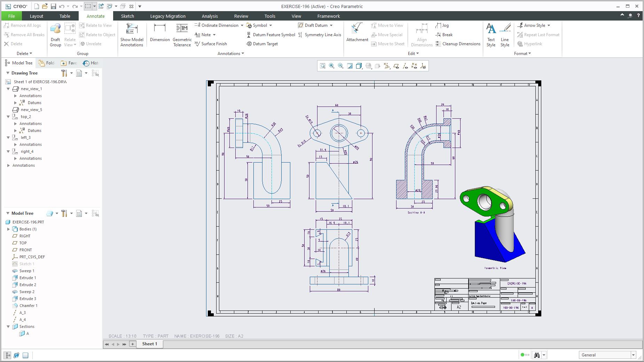Image resolution: width=644 pixels, height=362 pixels.
Task: Open the Display Style cube icon
Action: [x=359, y=66]
